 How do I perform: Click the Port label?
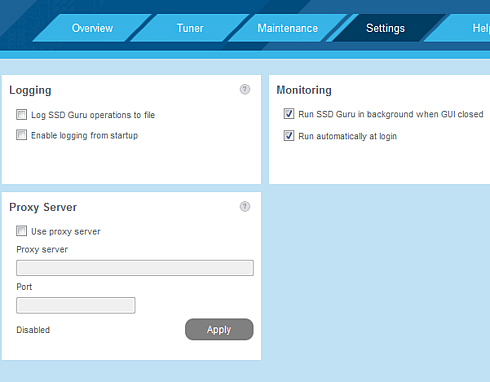tap(24, 287)
